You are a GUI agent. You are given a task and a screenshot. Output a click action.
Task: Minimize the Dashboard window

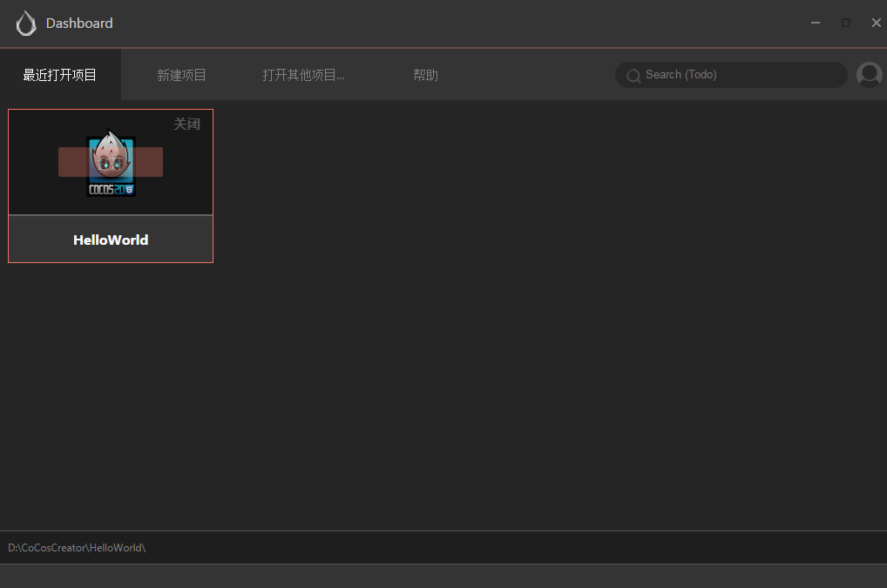pyautogui.click(x=816, y=23)
